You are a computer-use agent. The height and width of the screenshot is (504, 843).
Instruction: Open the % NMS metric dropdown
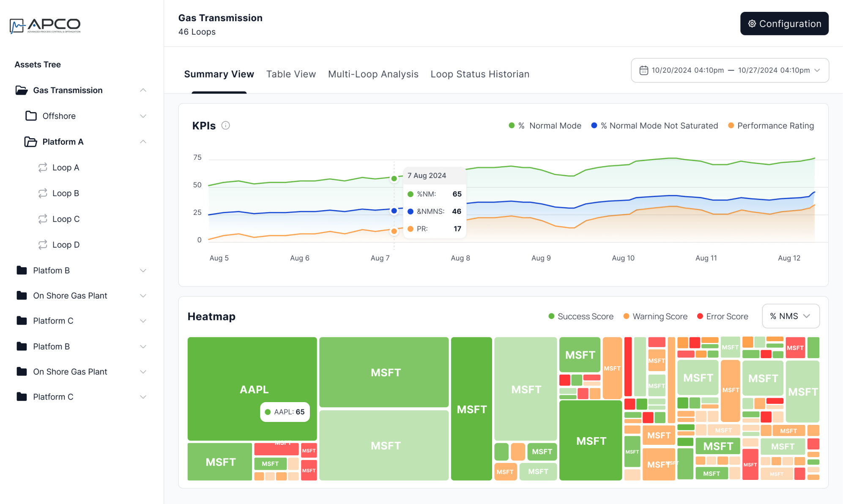791,316
